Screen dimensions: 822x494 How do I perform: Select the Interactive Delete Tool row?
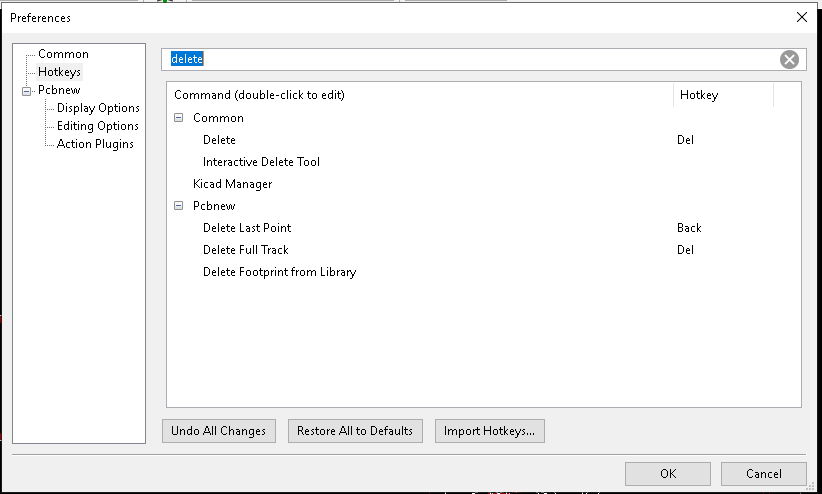[x=484, y=162]
